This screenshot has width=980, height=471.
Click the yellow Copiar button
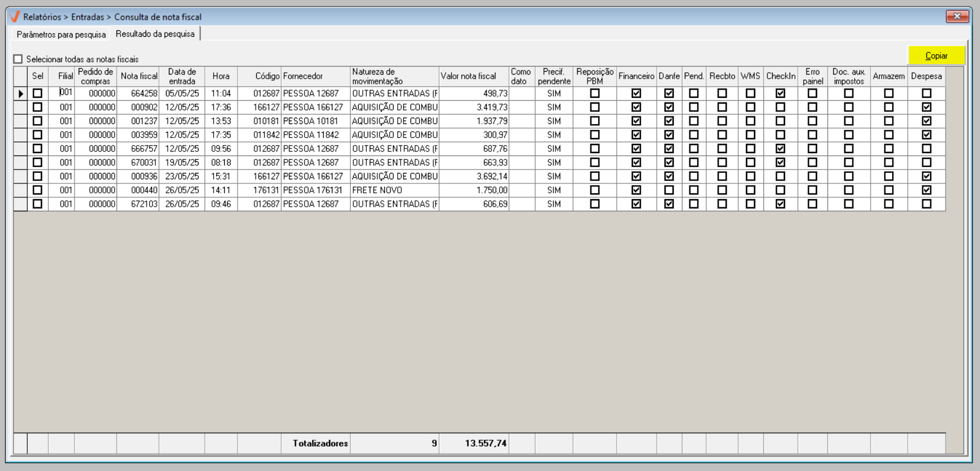tap(936, 56)
